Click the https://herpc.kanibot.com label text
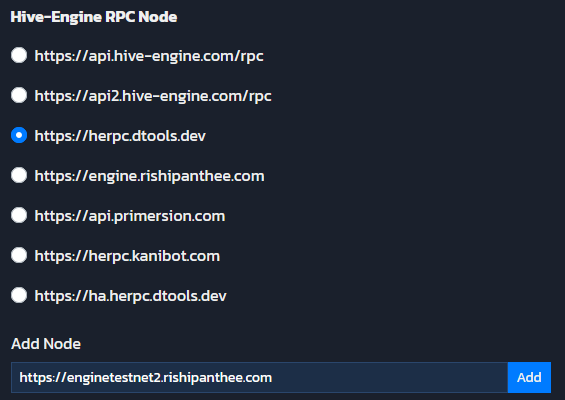Image resolution: width=565 pixels, height=400 pixels. point(127,256)
